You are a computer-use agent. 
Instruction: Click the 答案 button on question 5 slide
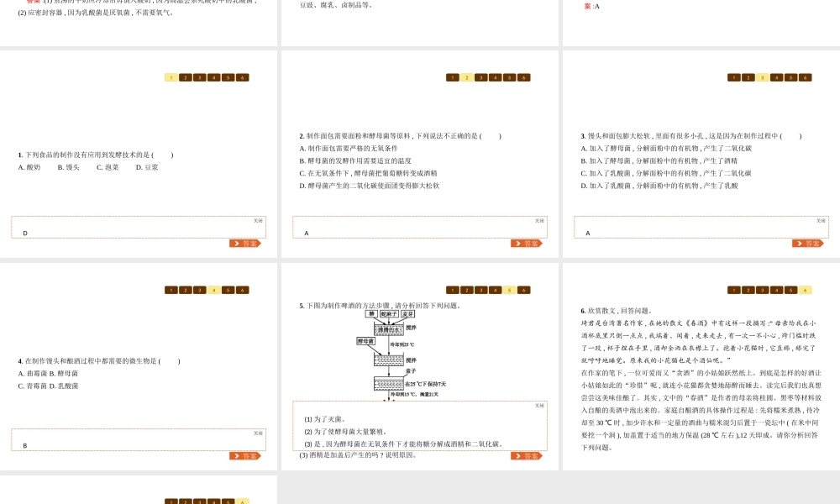527,456
